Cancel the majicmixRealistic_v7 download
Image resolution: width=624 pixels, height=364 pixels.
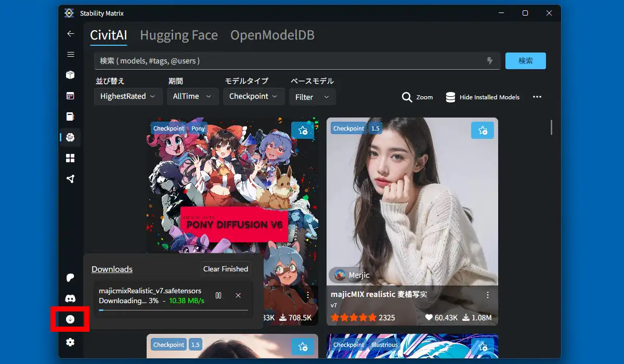point(238,295)
